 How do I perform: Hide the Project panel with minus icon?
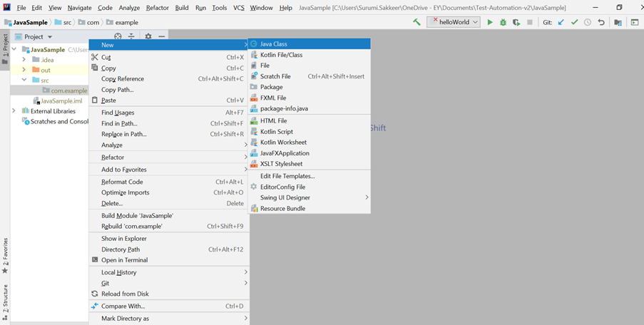161,36
